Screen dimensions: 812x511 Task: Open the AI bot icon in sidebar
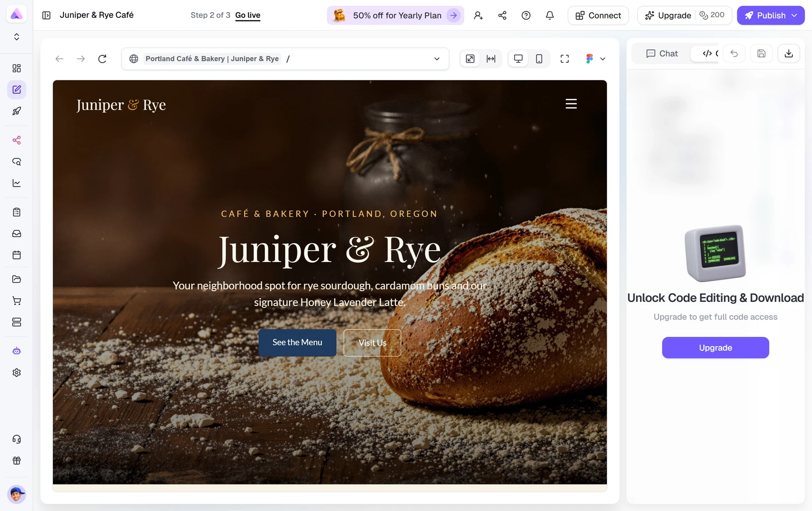[17, 351]
